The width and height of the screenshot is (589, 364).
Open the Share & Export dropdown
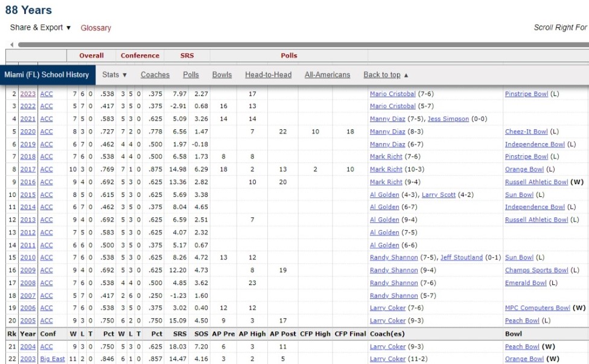pyautogui.click(x=40, y=28)
